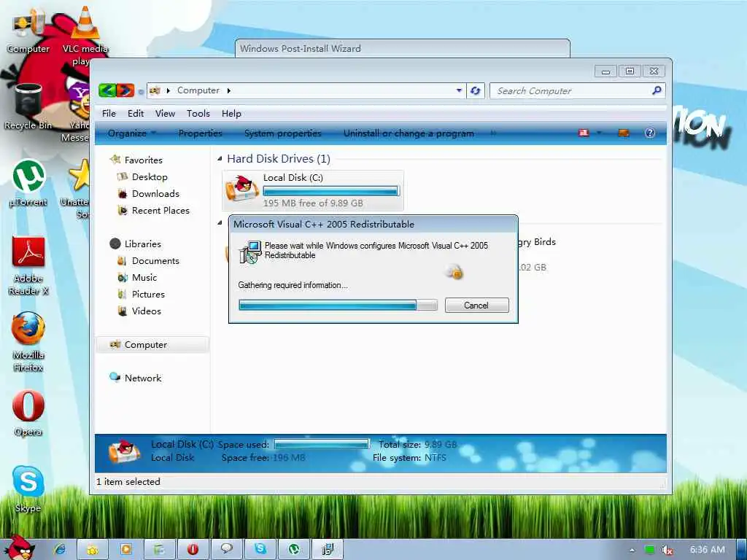747x560 pixels.
Task: Open VLC media player desktop icon
Action: 85,36
